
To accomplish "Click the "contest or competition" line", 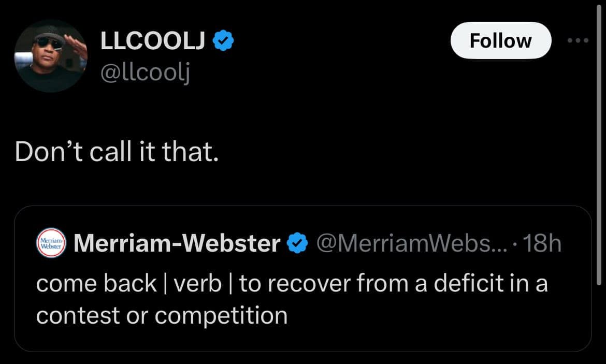I will click(162, 315).
